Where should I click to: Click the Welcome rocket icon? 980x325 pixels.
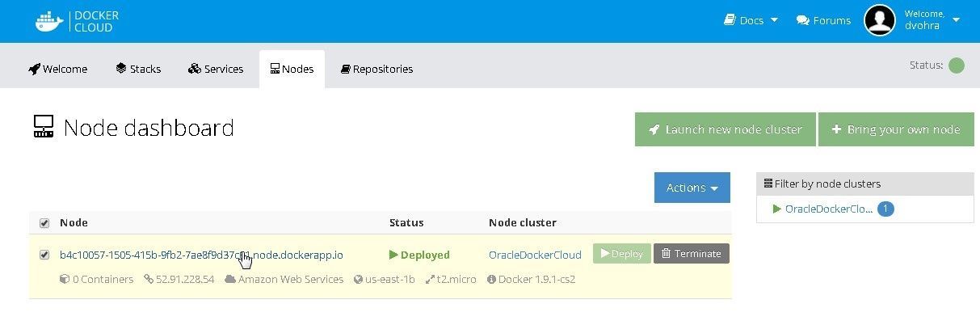(34, 69)
